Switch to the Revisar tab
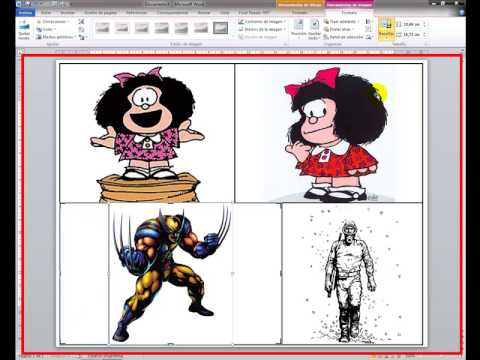 (204, 13)
